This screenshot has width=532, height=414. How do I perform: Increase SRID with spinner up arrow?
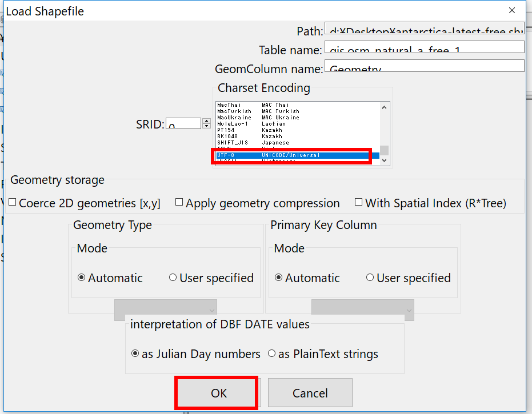coord(206,120)
